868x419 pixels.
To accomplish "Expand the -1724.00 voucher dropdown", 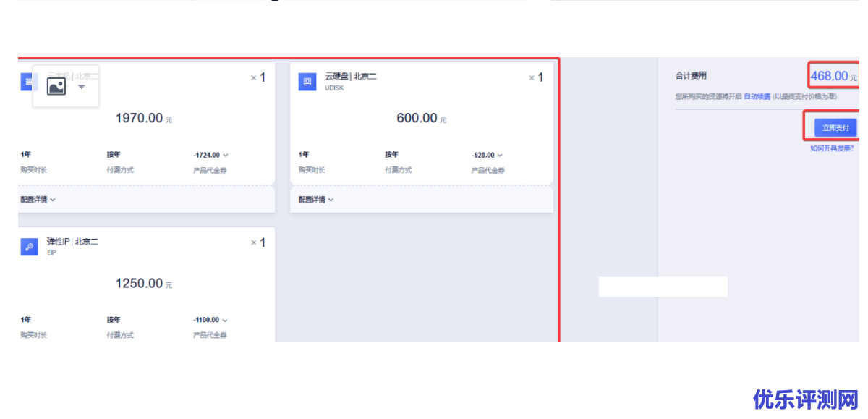I will pos(210,155).
